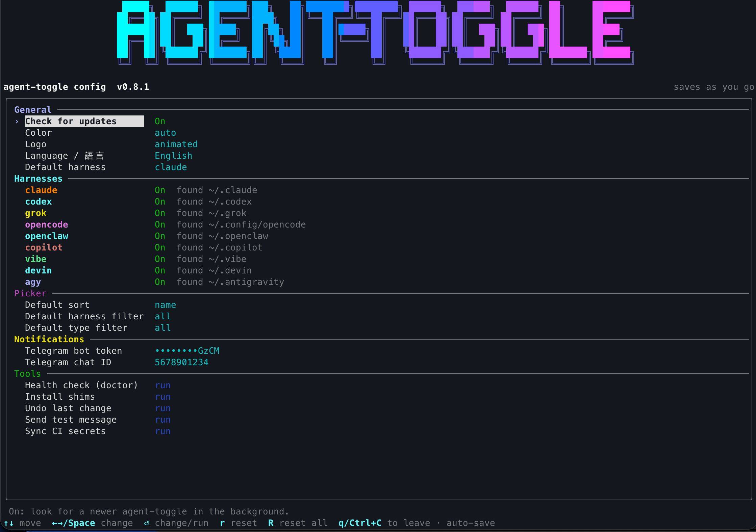Change the Language value English

pos(173,156)
